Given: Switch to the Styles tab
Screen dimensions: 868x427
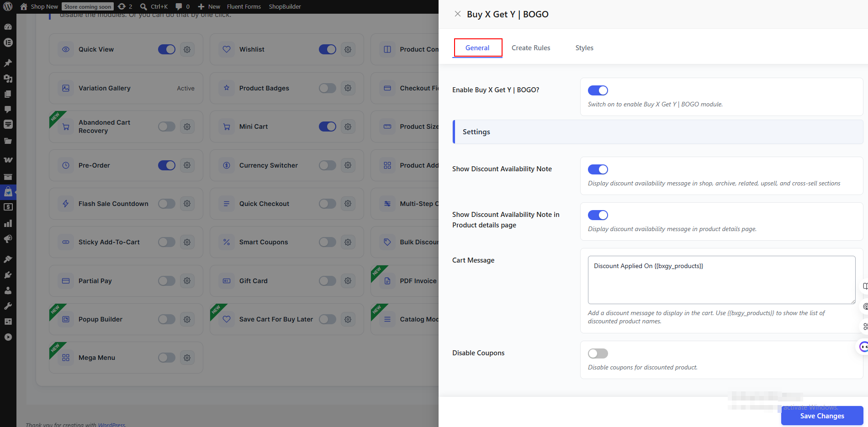Looking at the screenshot, I should [584, 48].
